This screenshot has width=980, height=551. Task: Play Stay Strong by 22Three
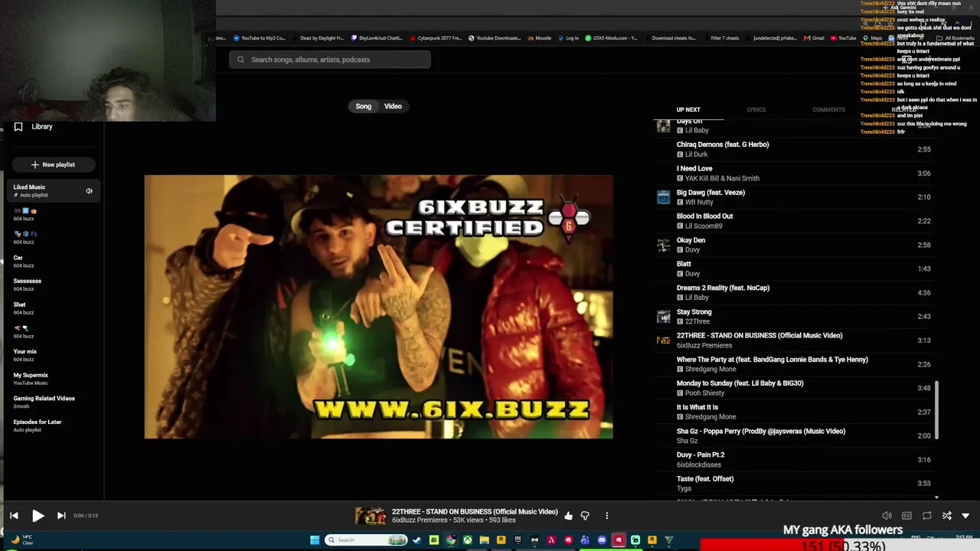point(795,316)
